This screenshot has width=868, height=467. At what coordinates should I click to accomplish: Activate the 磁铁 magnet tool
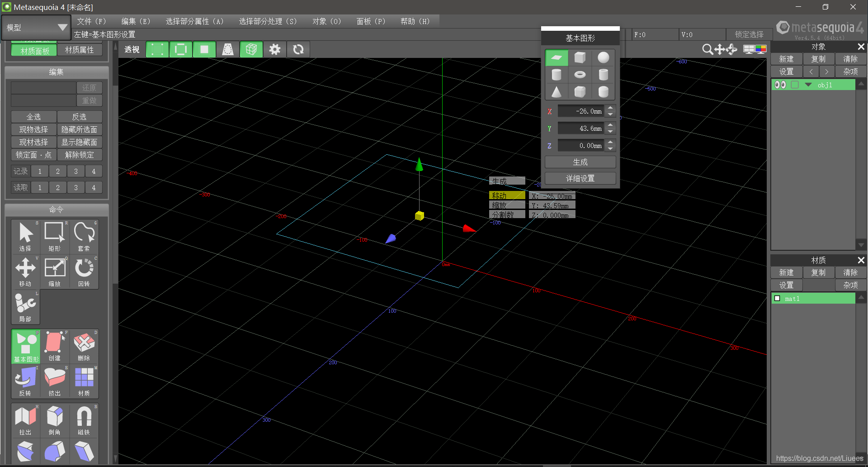click(x=84, y=420)
